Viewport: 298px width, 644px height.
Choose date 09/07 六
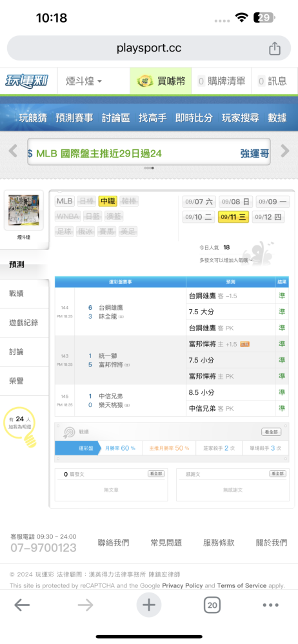[199, 202]
